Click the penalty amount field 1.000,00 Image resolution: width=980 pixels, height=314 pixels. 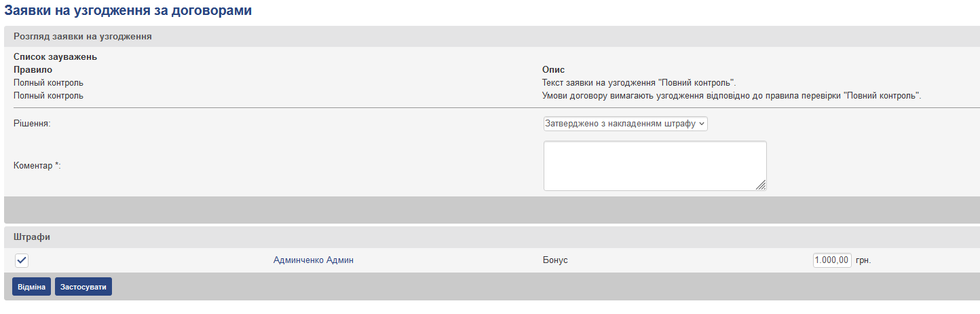[831, 260]
